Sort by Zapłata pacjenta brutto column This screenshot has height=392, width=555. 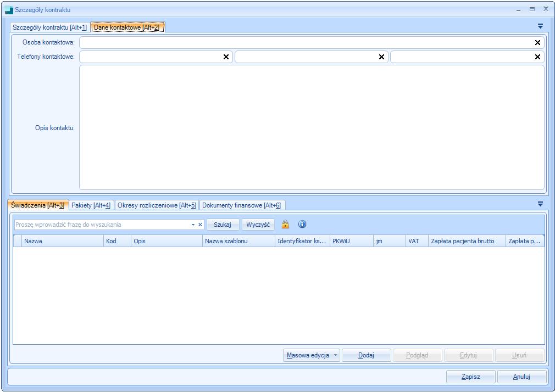tap(467, 241)
